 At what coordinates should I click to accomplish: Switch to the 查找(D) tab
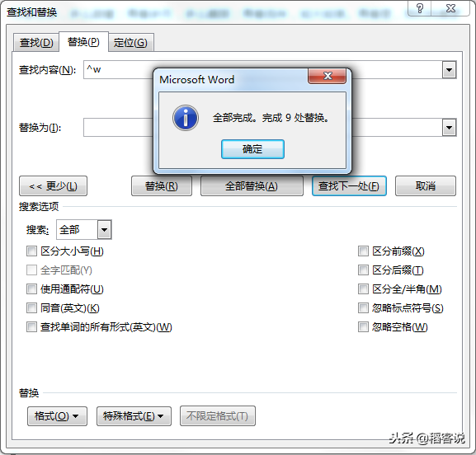coord(36,43)
